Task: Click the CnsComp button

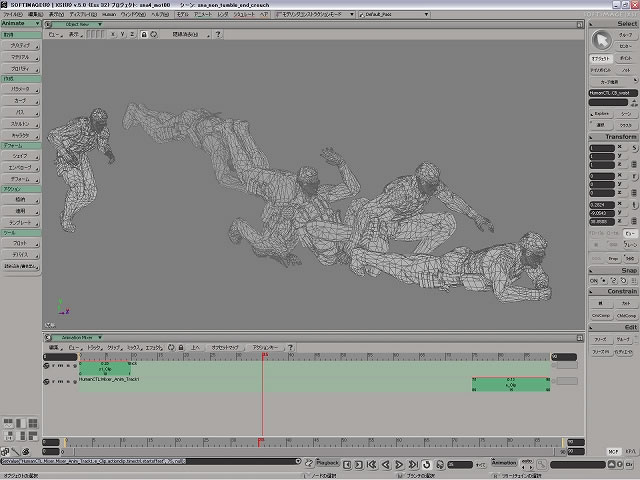Action: [600, 315]
